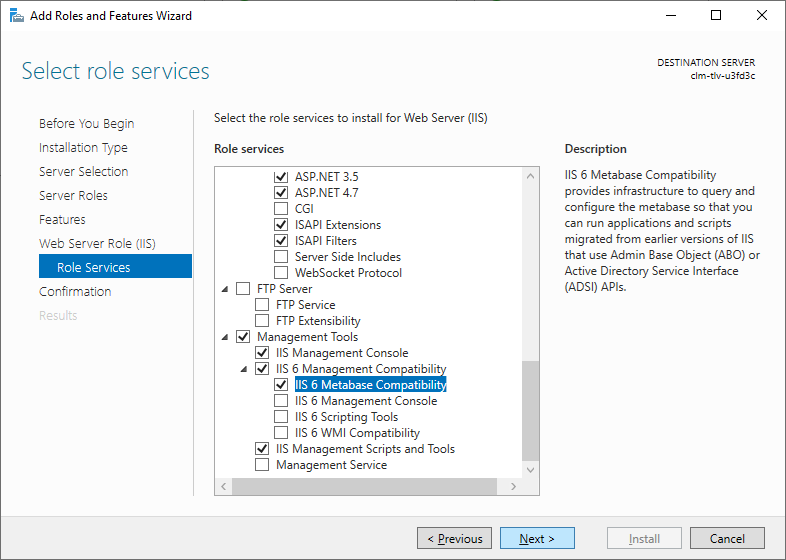786x560 pixels.
Task: Click the wizard icon in title bar
Action: [17, 16]
